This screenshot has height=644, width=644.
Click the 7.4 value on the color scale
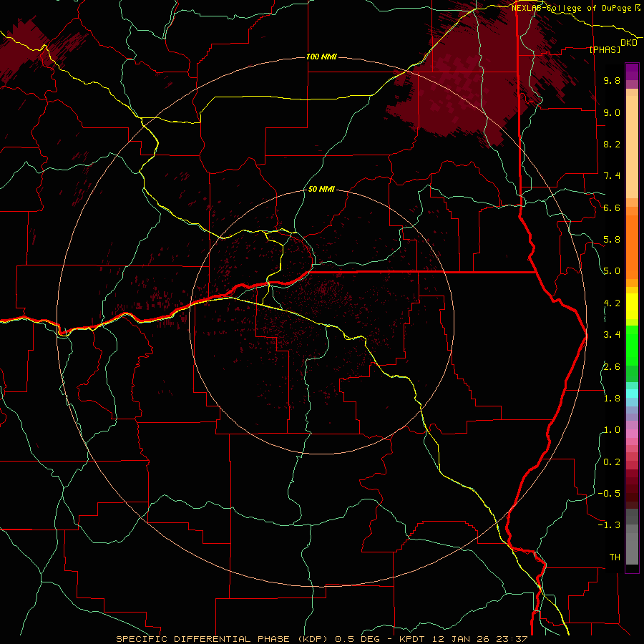(x=612, y=176)
